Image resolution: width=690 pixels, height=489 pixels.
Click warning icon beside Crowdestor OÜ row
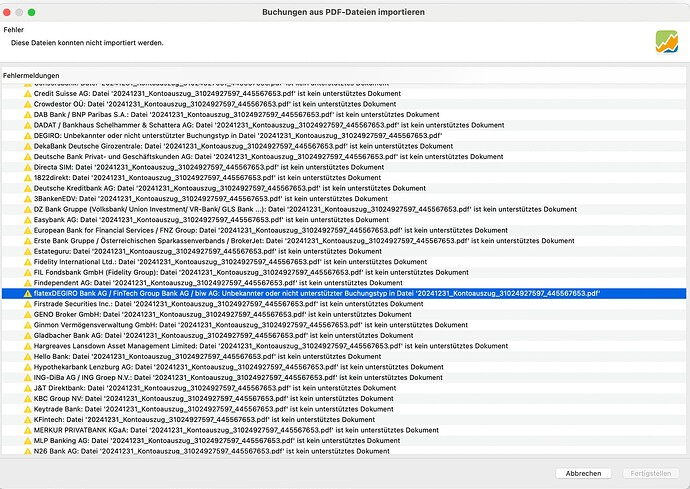tap(28, 104)
